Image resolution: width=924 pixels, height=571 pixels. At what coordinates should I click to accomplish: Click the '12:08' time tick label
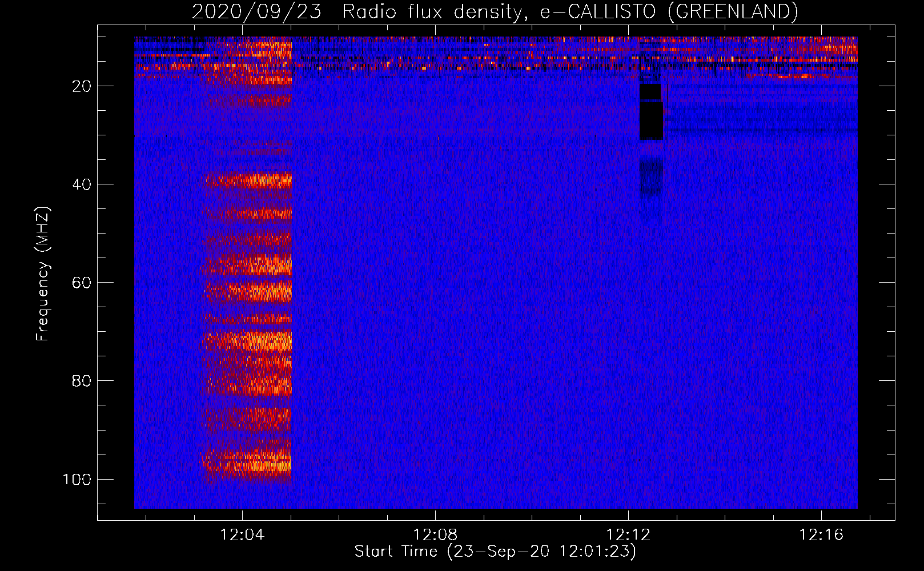tap(435, 535)
